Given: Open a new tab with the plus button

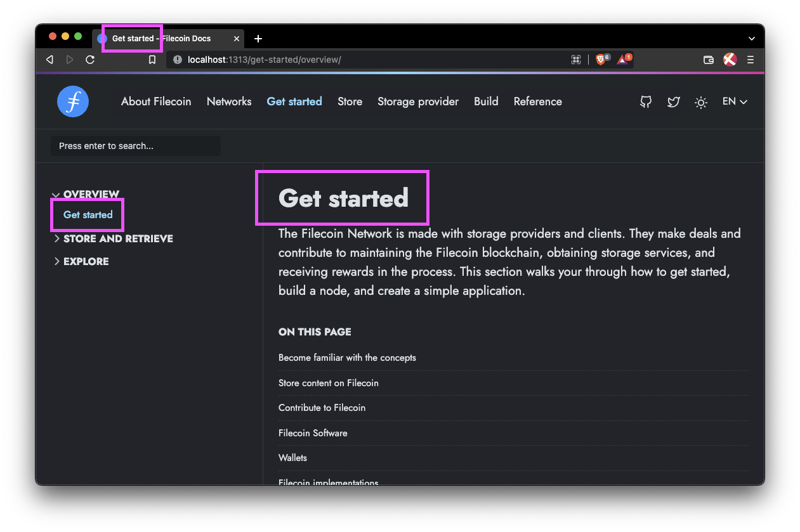Looking at the screenshot, I should click(x=258, y=39).
